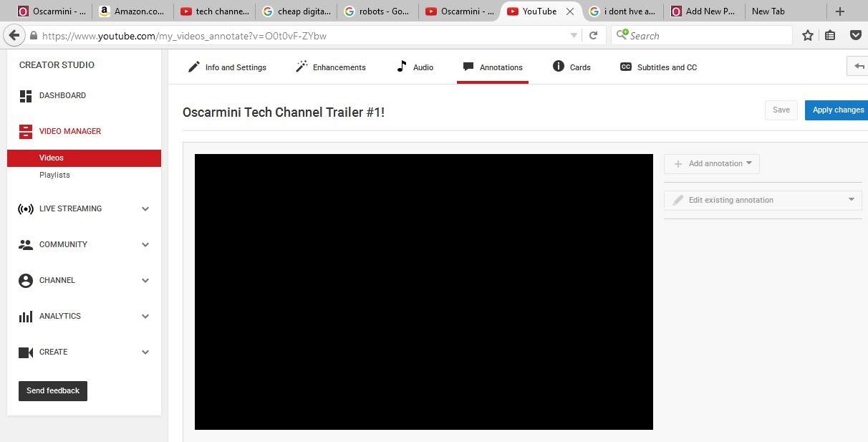
Task: Open the Add annotation dropdown
Action: (712, 164)
